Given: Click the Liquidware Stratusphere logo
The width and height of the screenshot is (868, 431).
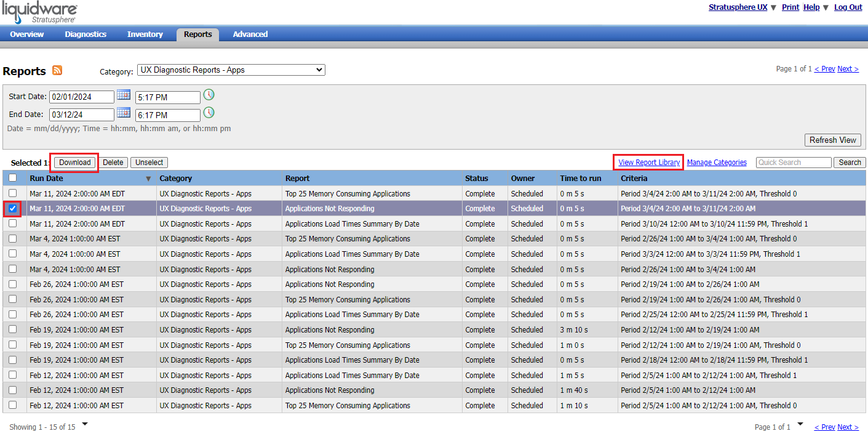Looking at the screenshot, I should click(x=39, y=12).
